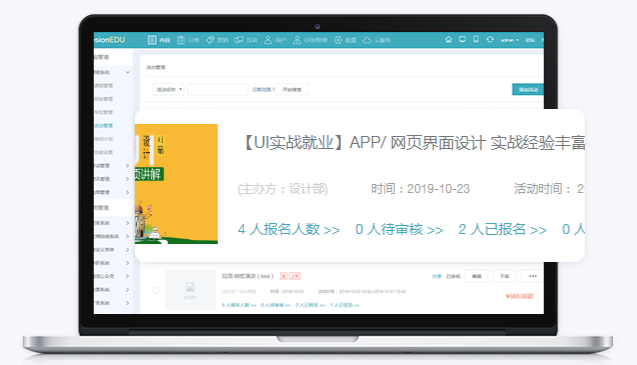The height and width of the screenshot is (365, 637).
Task: Expand the 自定义表单 sidebar group
Action: (128, 250)
